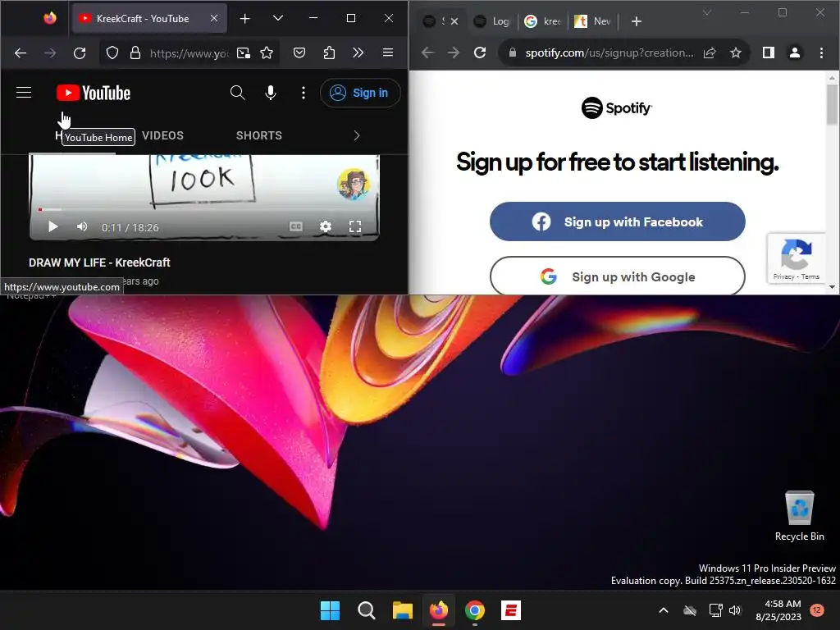Image resolution: width=840 pixels, height=630 pixels.
Task: Click the Spotify logo
Action: pos(617,107)
